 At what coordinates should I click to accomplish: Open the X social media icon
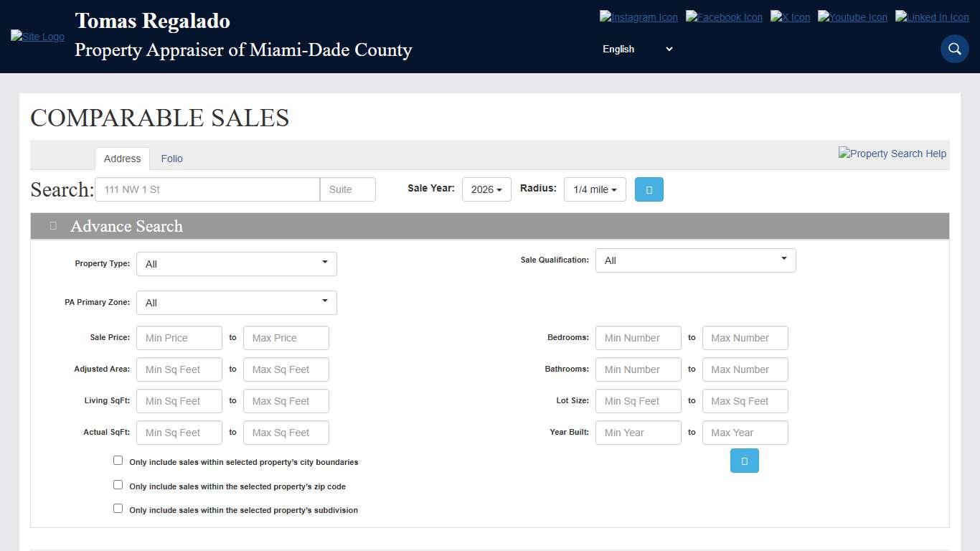pos(789,17)
